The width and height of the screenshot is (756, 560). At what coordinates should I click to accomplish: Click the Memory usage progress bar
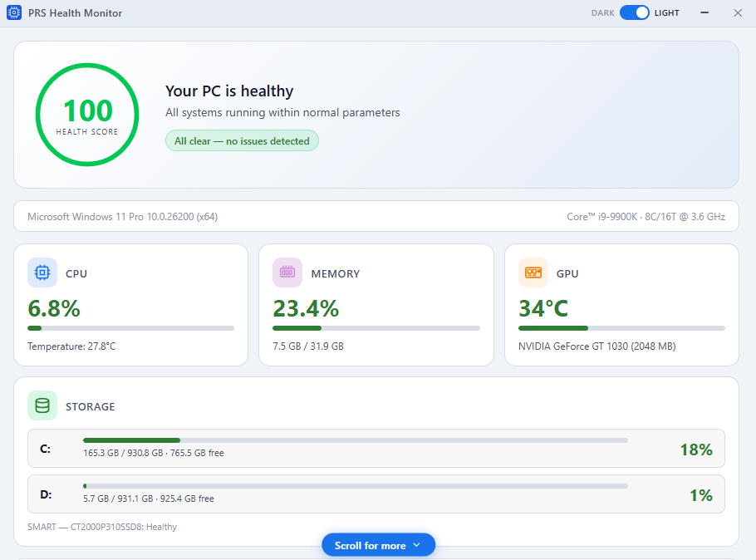(x=376, y=328)
